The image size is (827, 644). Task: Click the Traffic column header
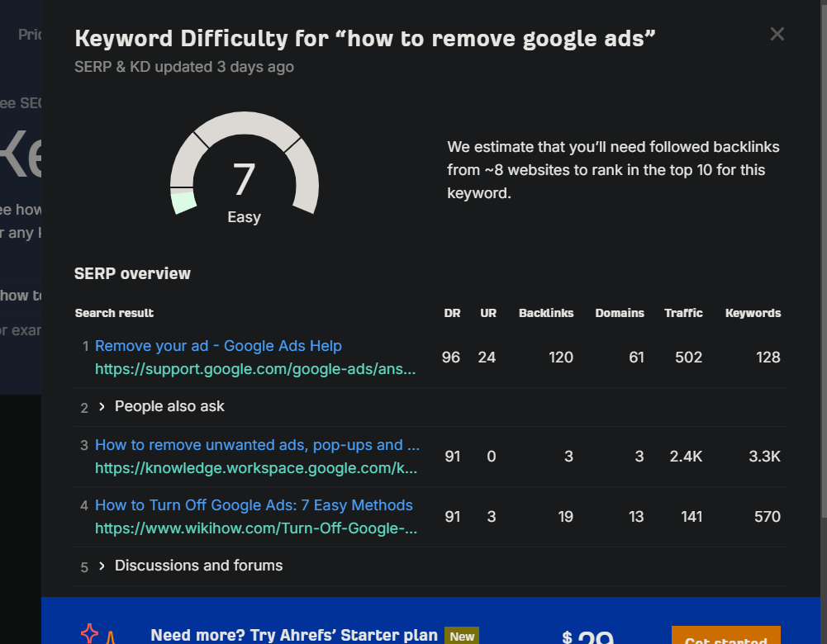pyautogui.click(x=683, y=313)
